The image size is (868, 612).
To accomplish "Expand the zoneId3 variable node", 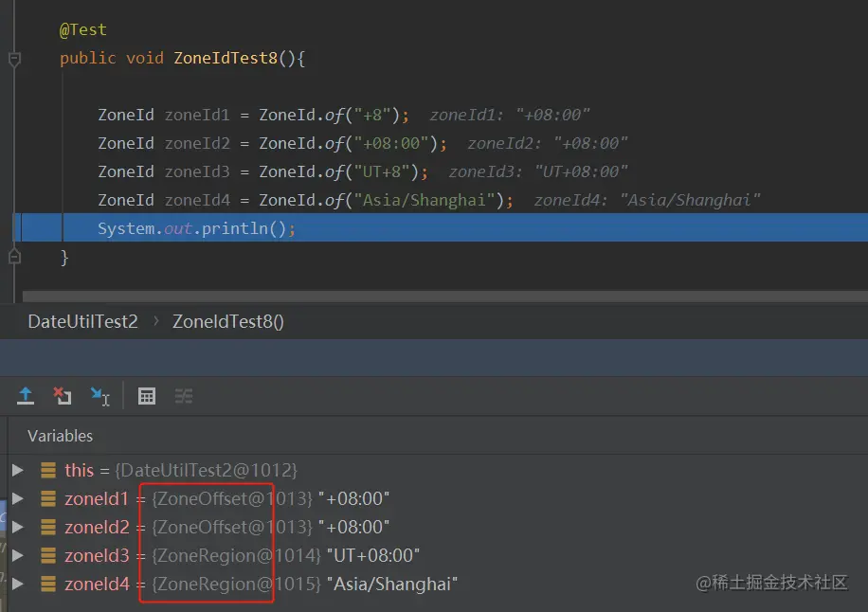I will pyautogui.click(x=18, y=555).
